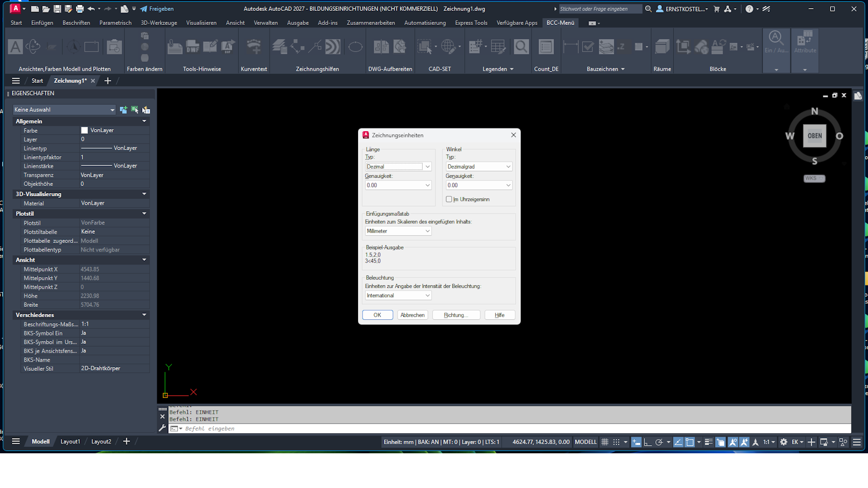The height and width of the screenshot is (488, 868).
Task: Click OK in Zeichnungseinheiten dialog
Action: (378, 315)
